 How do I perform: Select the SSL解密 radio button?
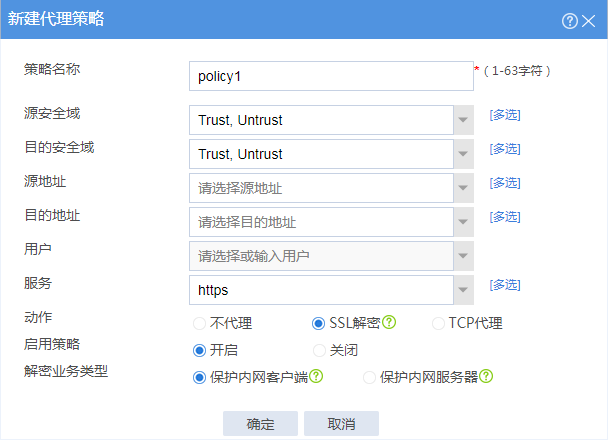[x=318, y=323]
